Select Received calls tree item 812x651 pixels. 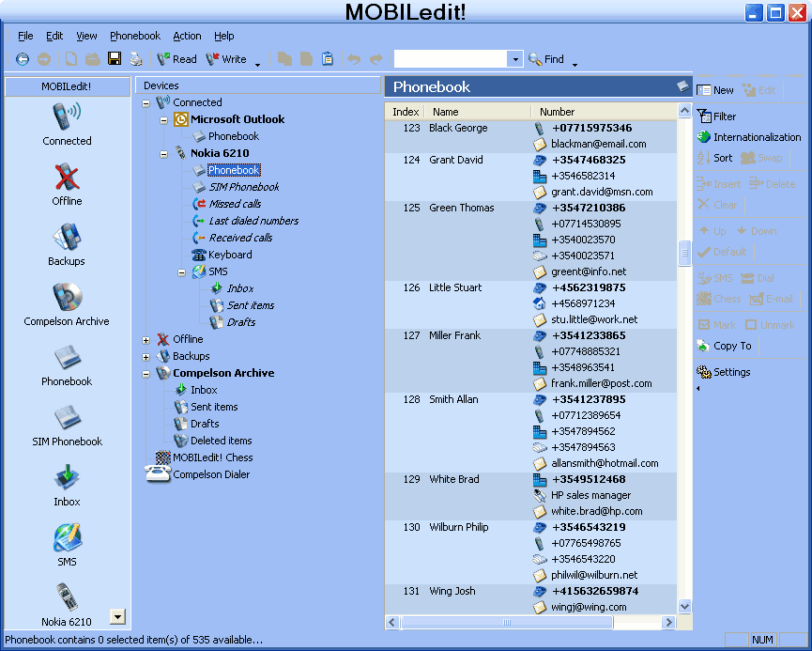[x=233, y=238]
